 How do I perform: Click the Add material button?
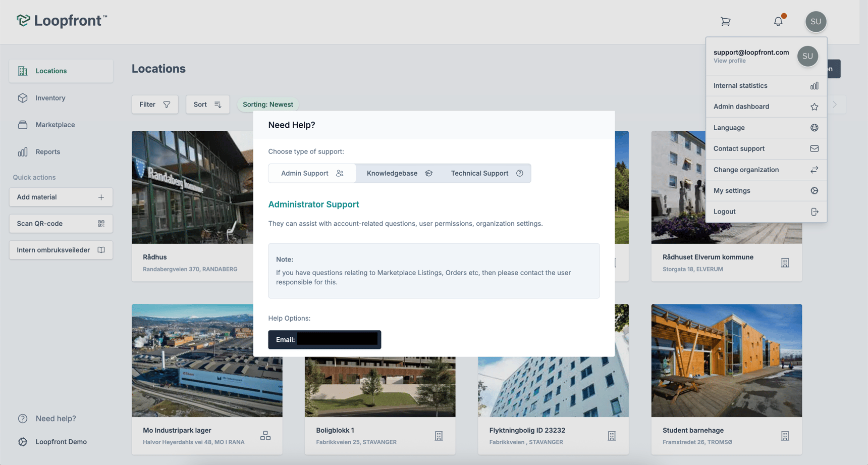61,197
